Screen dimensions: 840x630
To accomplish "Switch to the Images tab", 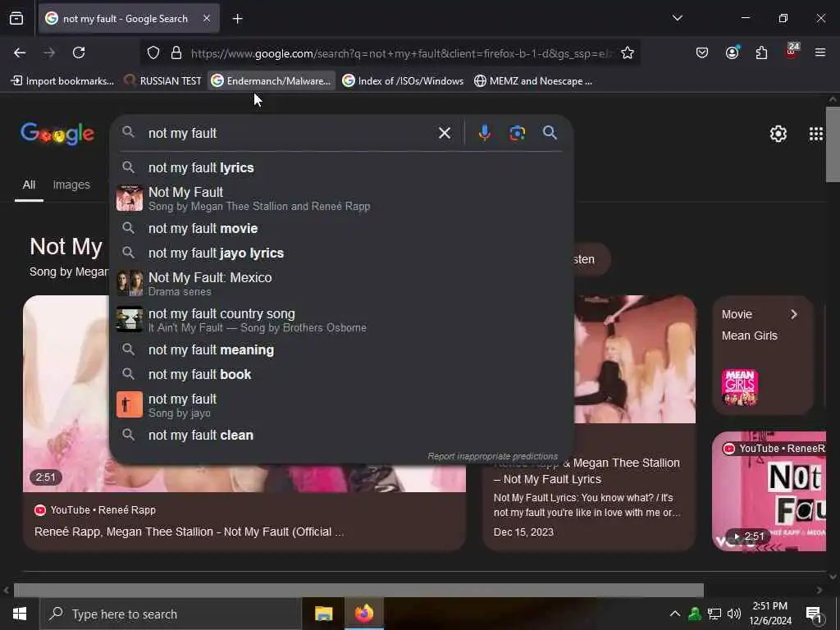I will tap(71, 185).
